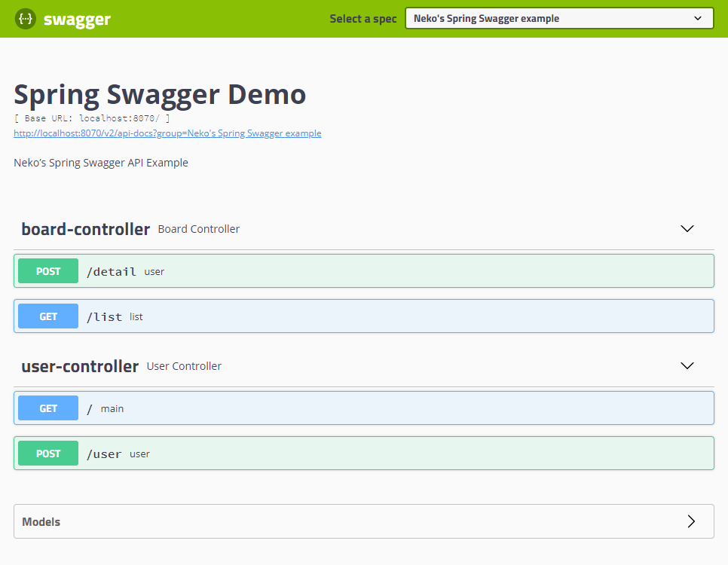Viewport: 728px width, 565px height.
Task: Click the board-controller heading
Action: pos(86,229)
